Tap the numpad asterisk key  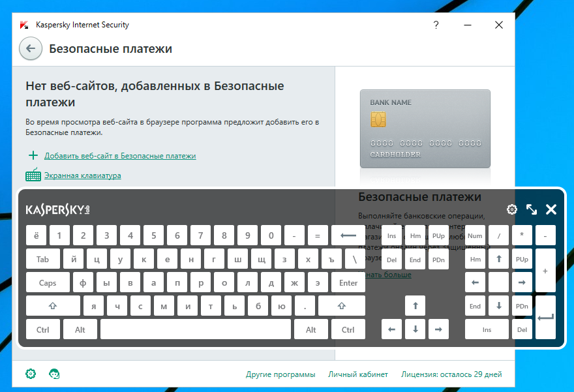click(522, 235)
